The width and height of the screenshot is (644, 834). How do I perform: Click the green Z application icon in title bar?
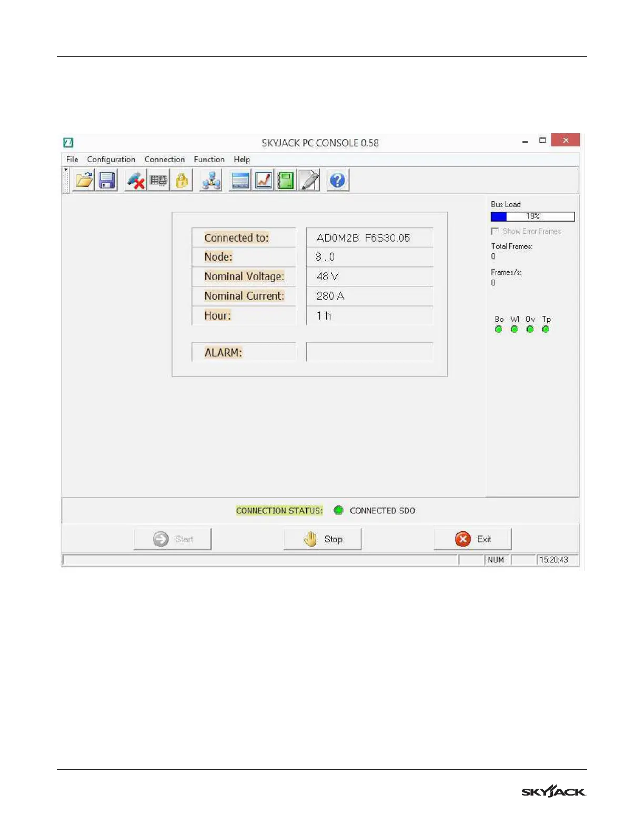(x=68, y=143)
